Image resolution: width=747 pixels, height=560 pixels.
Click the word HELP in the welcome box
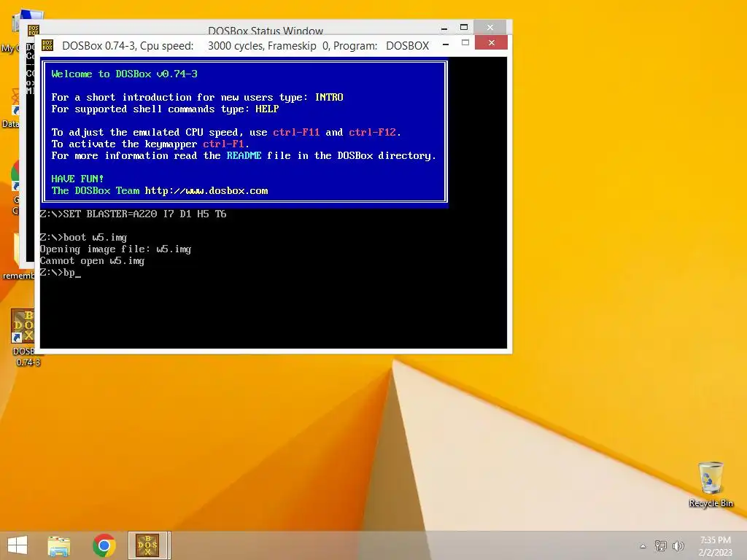coord(267,109)
